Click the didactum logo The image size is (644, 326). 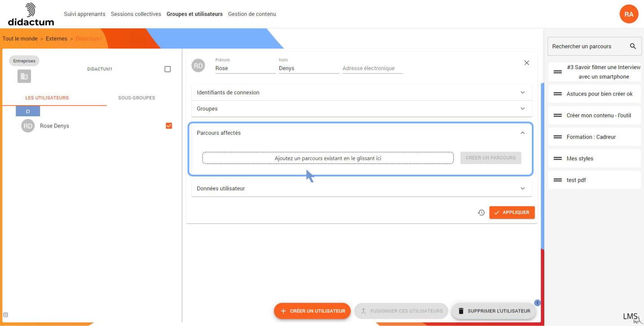pyautogui.click(x=31, y=14)
